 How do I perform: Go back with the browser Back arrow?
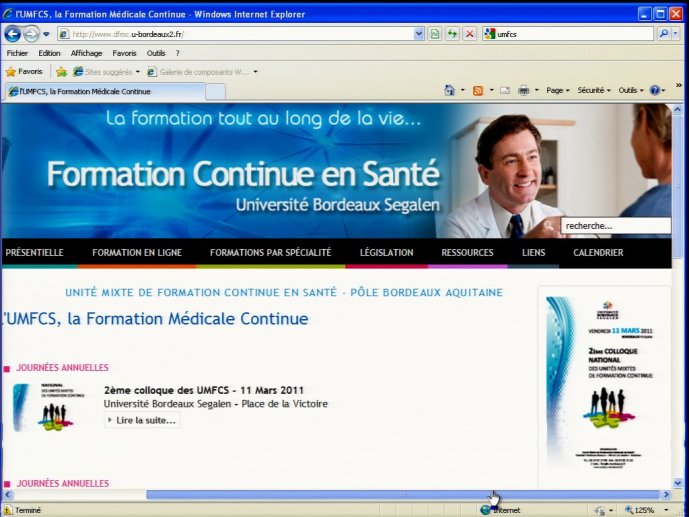click(x=12, y=34)
